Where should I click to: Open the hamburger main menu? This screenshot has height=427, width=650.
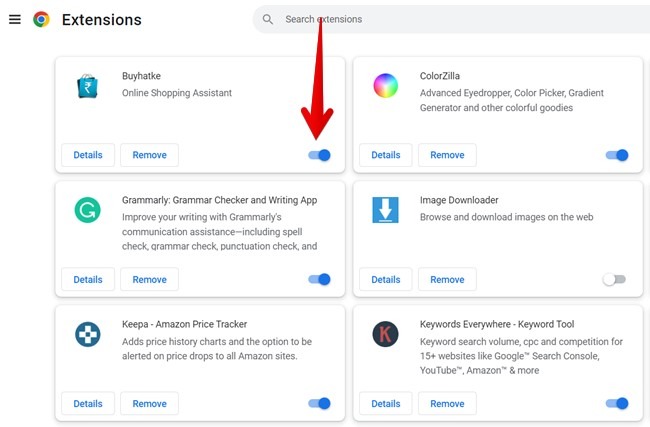[15, 19]
